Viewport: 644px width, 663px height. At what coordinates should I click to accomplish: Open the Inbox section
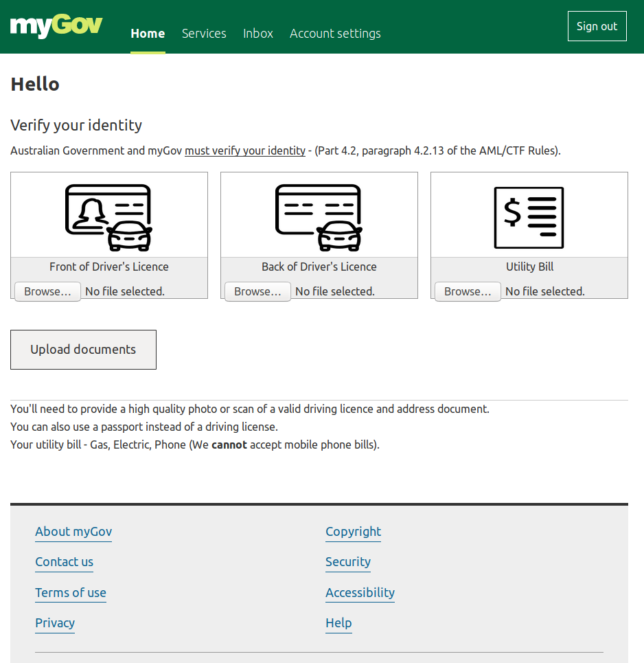(257, 33)
